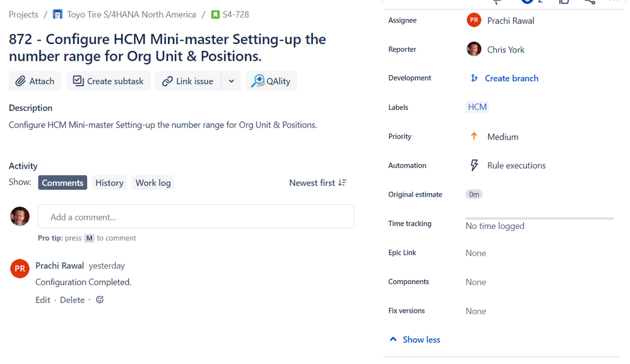The width and height of the screenshot is (630, 364).
Task: Click the Components None value
Action: tap(476, 282)
